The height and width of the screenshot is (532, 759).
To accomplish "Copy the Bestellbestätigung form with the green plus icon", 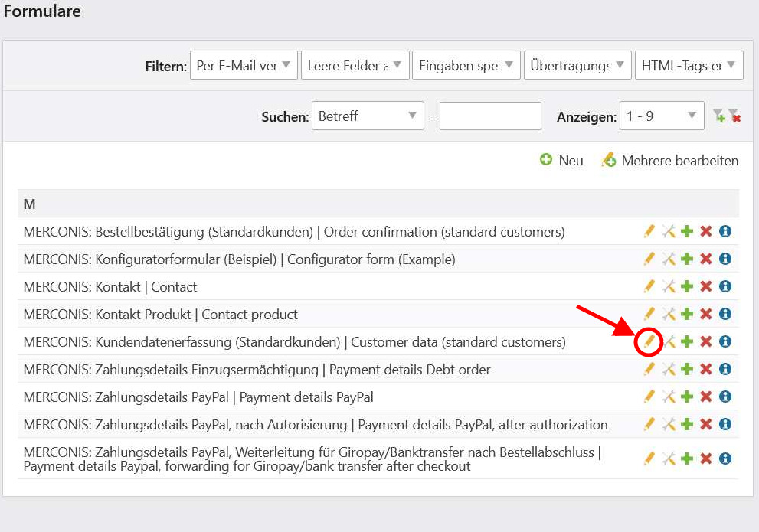I will [687, 231].
